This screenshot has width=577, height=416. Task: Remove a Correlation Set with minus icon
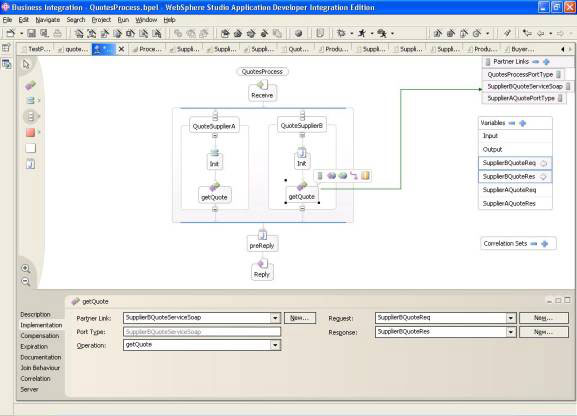coord(534,244)
